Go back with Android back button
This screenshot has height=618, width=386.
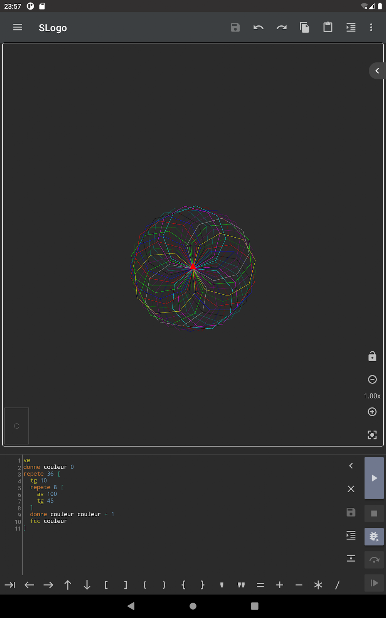(131, 606)
